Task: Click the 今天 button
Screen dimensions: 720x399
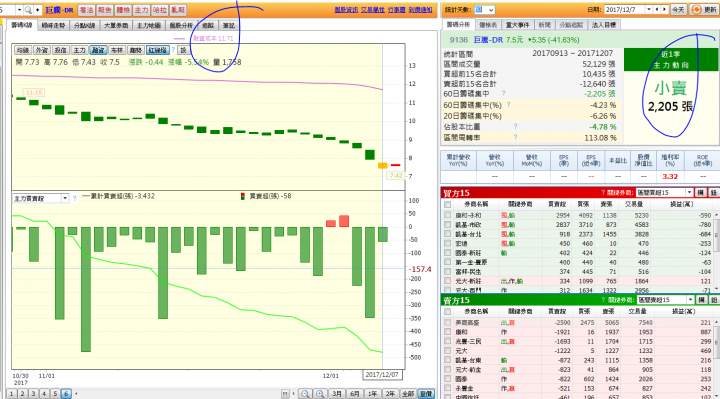Action: click(678, 10)
